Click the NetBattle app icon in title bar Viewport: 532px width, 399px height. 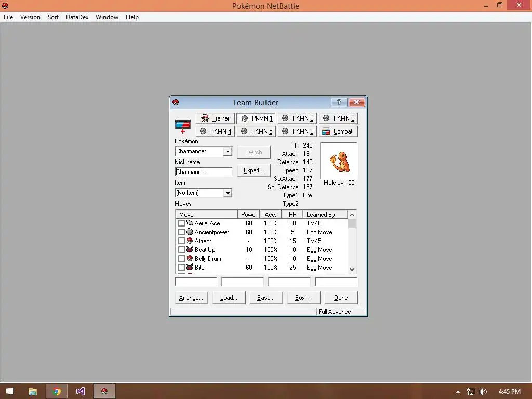point(5,5)
